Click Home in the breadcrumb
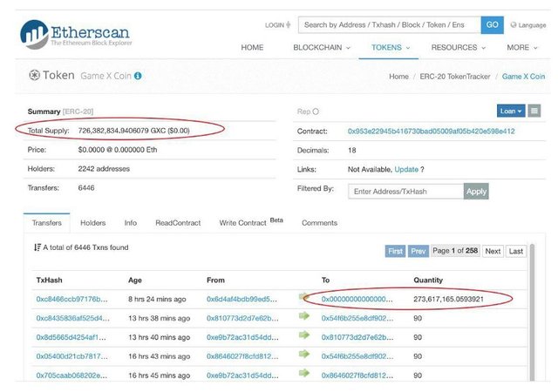Viewport: 558px width, 392px height. point(398,77)
